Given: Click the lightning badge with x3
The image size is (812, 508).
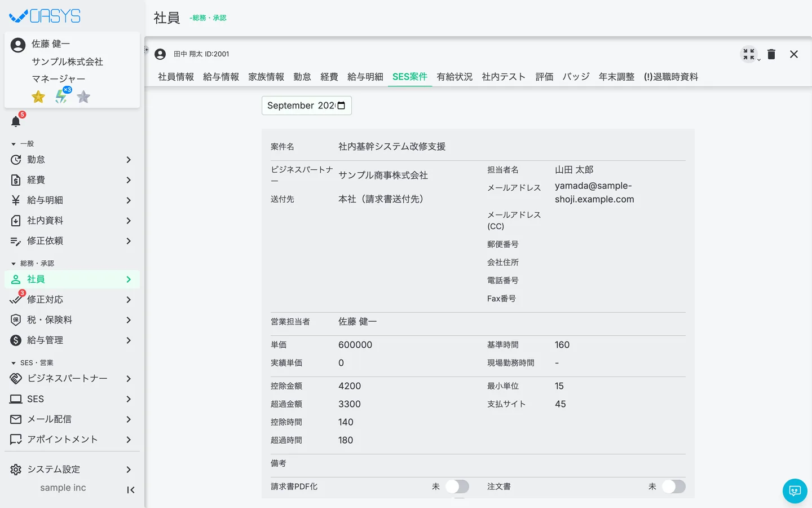Looking at the screenshot, I should tap(61, 97).
